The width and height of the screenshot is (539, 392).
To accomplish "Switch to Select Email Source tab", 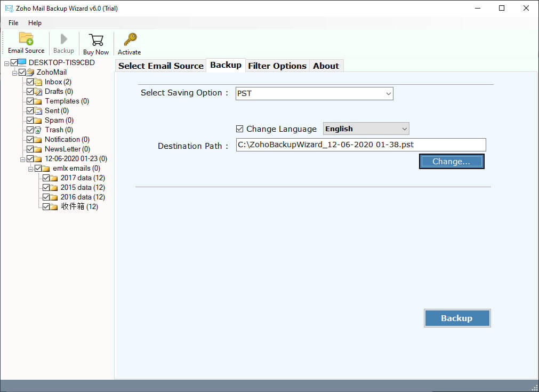I will [x=161, y=66].
